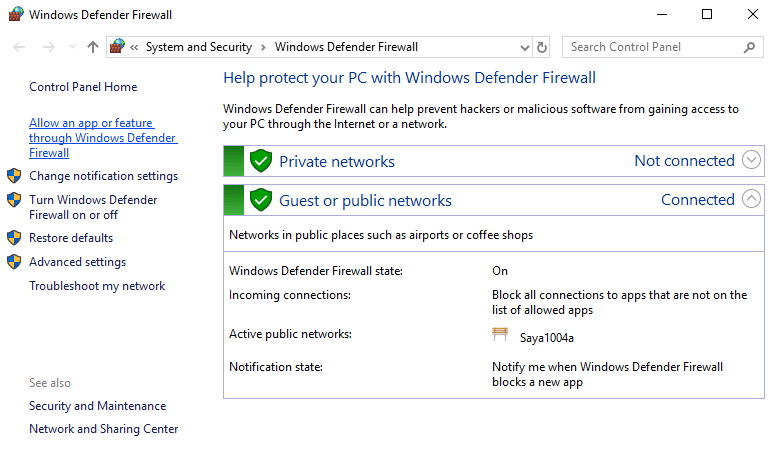Image resolution: width=775 pixels, height=455 pixels.
Task: Open Turn Windows Defender Firewall on or off
Action: [x=93, y=207]
